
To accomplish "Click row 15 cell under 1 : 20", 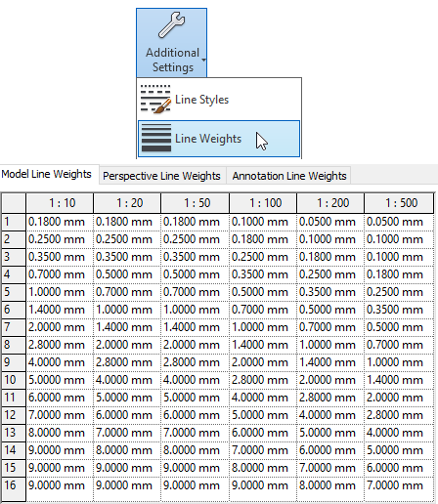I will coord(127,468).
